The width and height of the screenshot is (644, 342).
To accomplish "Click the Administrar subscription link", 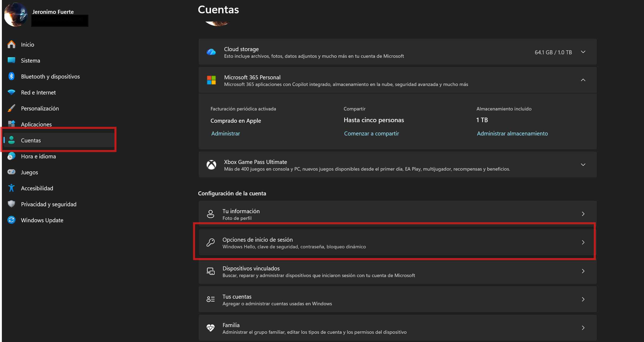I will (x=225, y=134).
